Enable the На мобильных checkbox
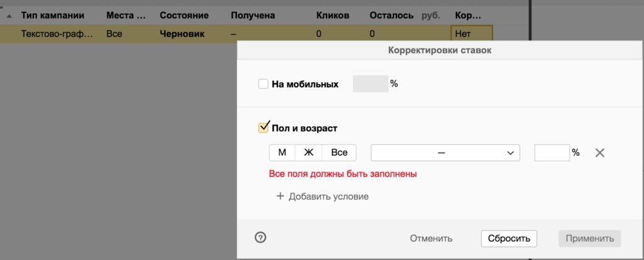644x260 pixels. 264,84
